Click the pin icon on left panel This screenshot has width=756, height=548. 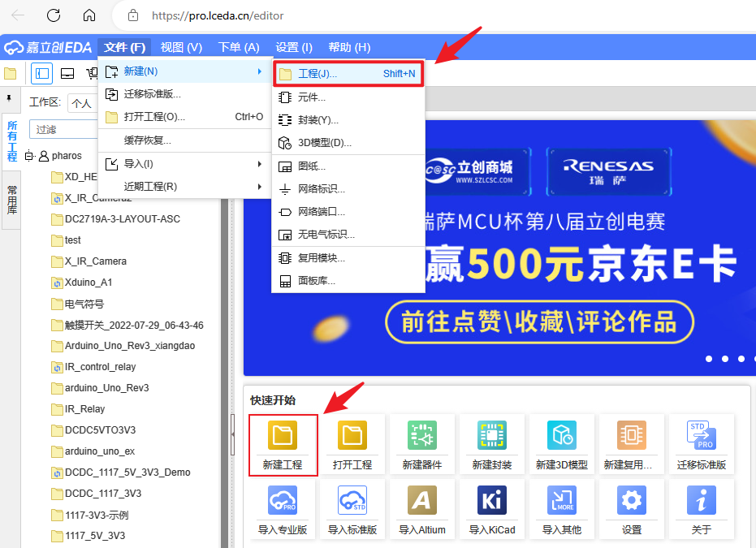coord(9,98)
